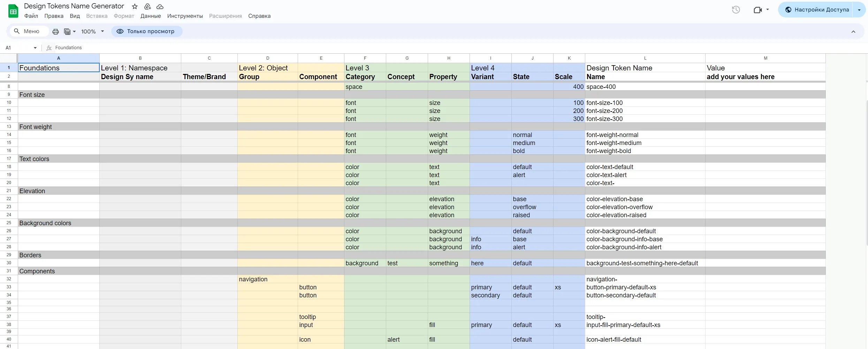868x349 pixels.
Task: Star the Design Tokens Name Generator document
Action: pos(135,6)
